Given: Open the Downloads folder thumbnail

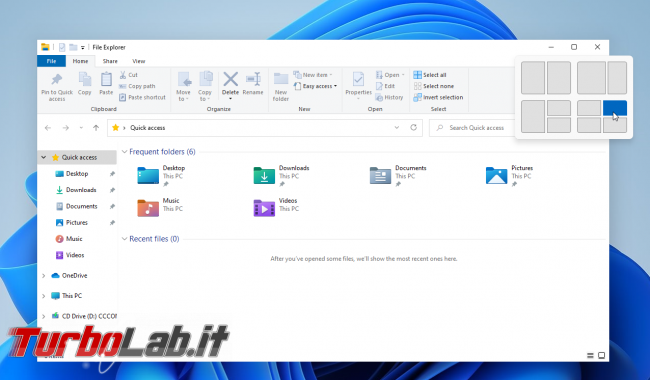Looking at the screenshot, I should [264, 176].
